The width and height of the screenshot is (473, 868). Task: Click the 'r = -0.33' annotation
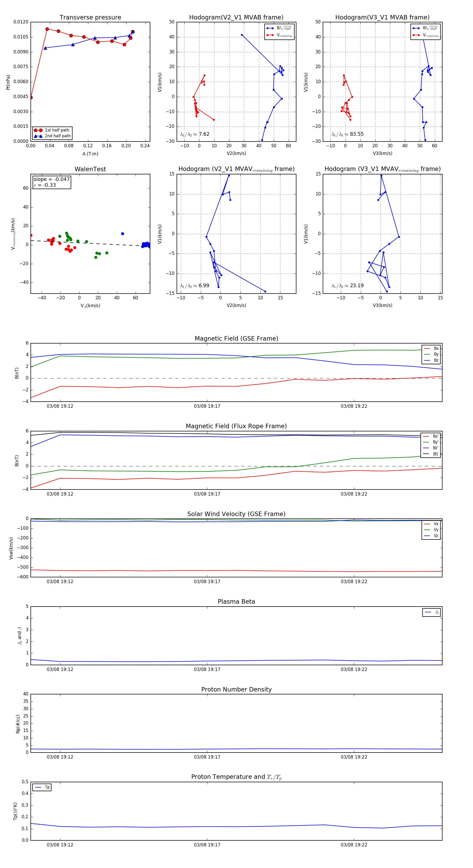pos(45,185)
